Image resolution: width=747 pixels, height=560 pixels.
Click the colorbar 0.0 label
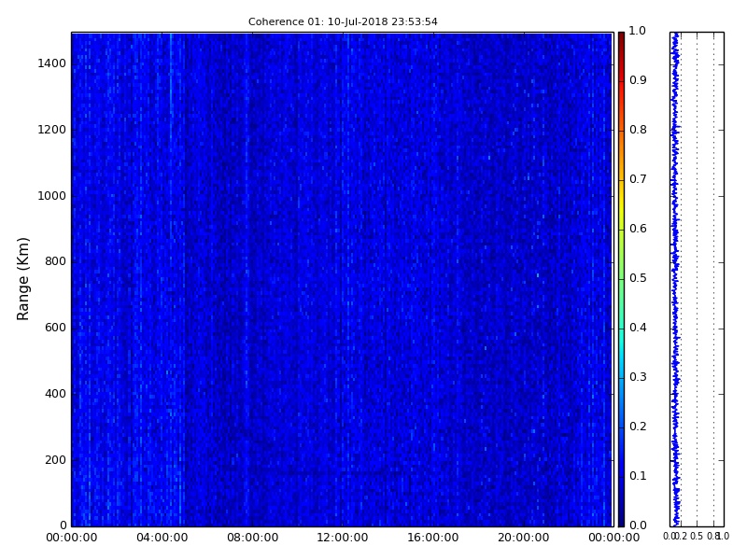pos(638,525)
